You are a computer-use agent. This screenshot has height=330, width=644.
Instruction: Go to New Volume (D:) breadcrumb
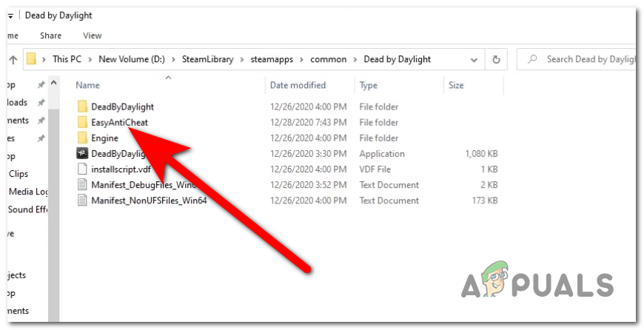coord(132,59)
